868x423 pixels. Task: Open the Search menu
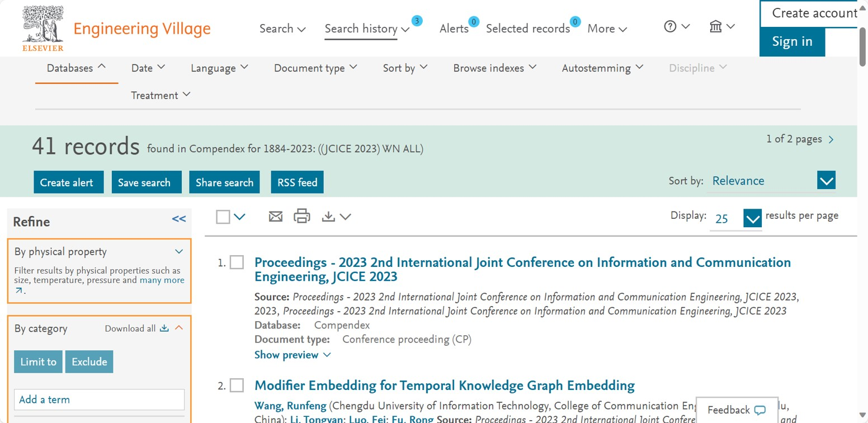[x=282, y=29]
